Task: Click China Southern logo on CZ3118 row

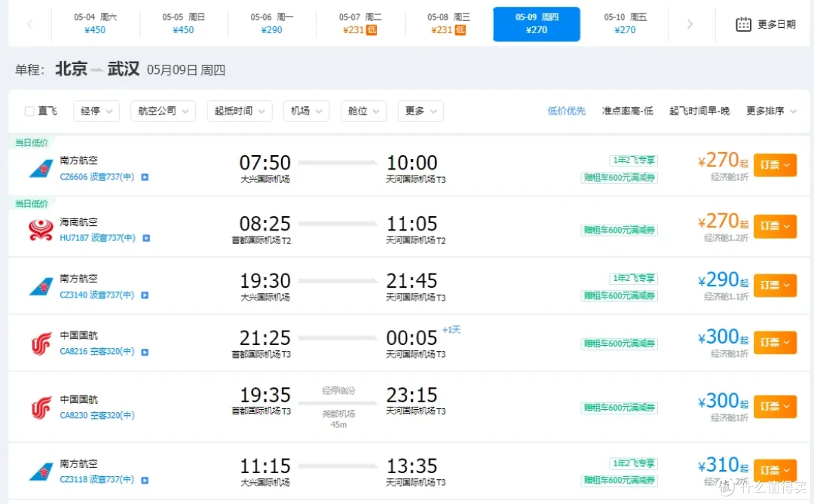Action: click(41, 472)
